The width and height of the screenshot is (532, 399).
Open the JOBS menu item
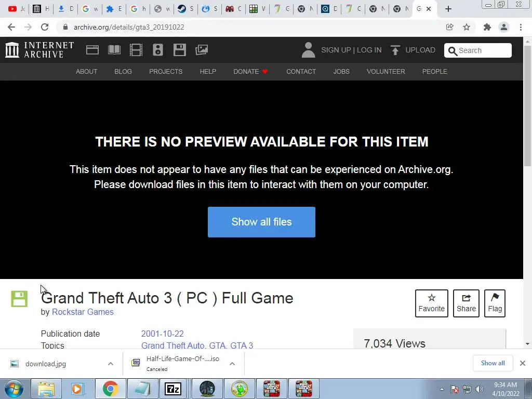(341, 72)
